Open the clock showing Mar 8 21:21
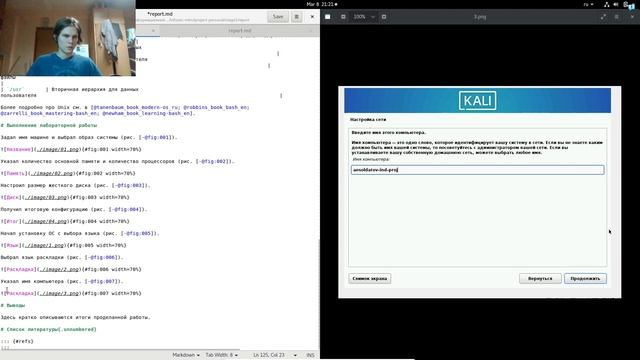This screenshot has width=640, height=360. click(321, 4)
